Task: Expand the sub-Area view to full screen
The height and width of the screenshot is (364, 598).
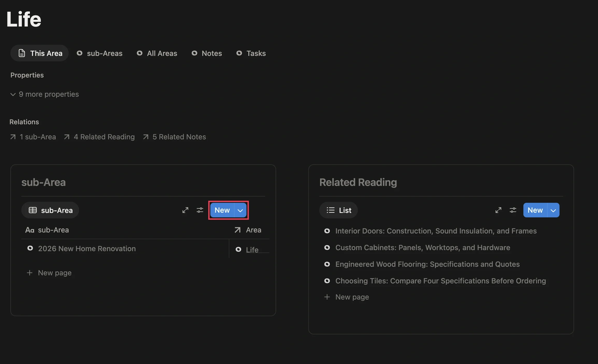Action: click(x=185, y=210)
